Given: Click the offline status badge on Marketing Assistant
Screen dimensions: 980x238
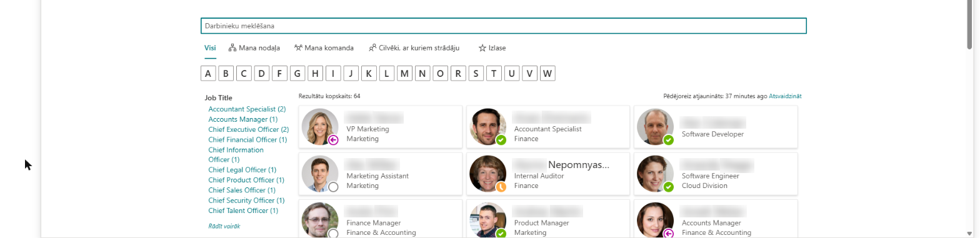Looking at the screenshot, I should 333,187.
